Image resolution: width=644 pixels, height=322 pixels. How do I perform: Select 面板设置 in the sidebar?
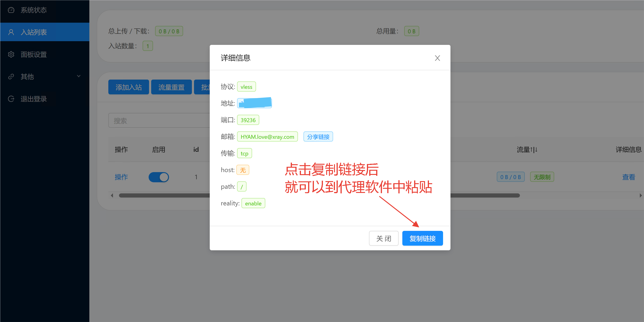pyautogui.click(x=34, y=54)
